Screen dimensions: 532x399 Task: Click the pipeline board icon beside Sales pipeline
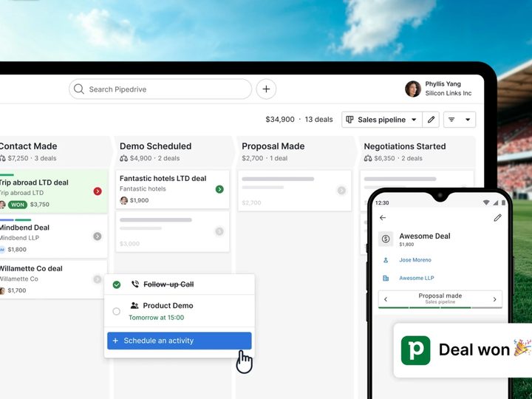[x=349, y=120]
